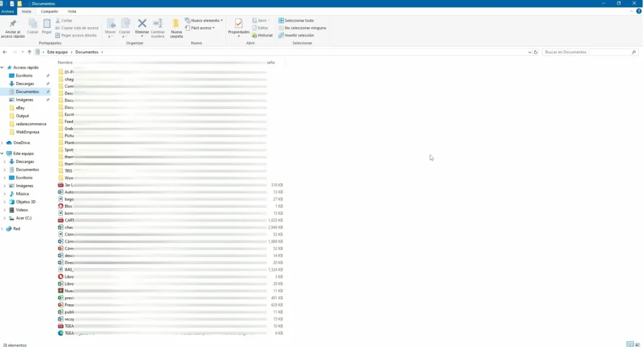Image resolution: width=644 pixels, height=347 pixels.
Task: Select OneDrive in the navigation pane
Action: (21, 143)
